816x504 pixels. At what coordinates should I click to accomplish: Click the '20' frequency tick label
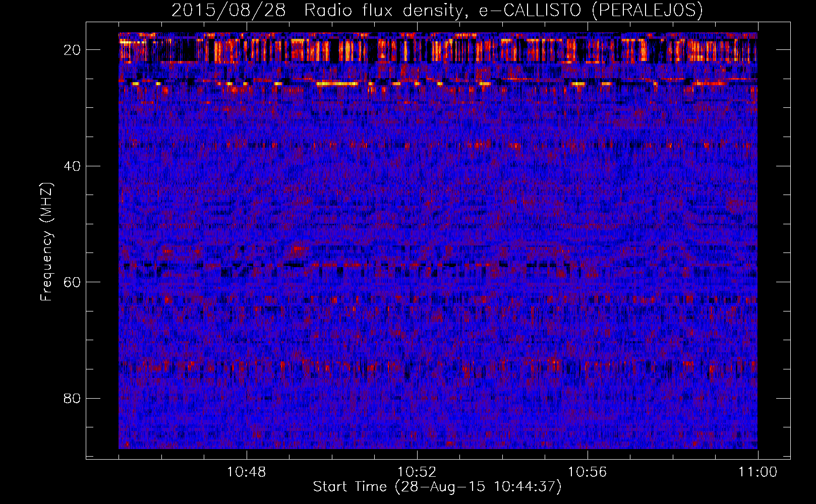(x=73, y=50)
